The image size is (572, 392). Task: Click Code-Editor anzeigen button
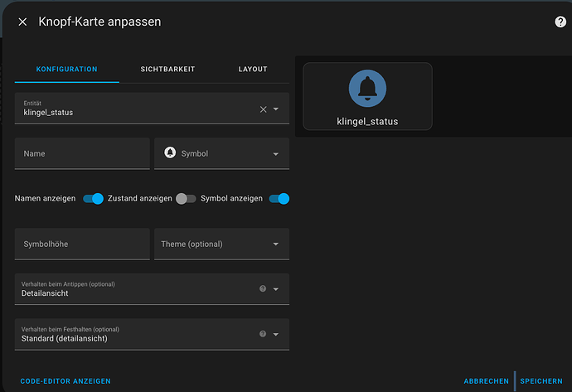65,381
